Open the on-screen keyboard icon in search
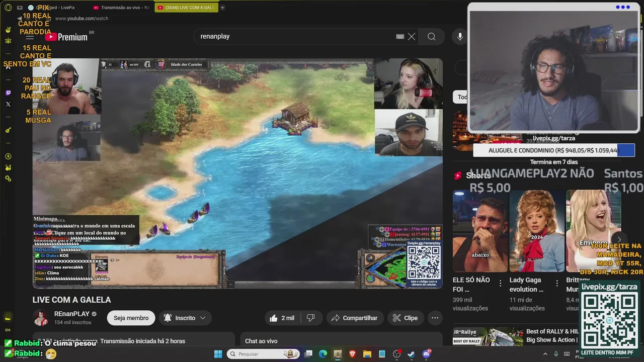The height and width of the screenshot is (362, 644). (x=400, y=36)
